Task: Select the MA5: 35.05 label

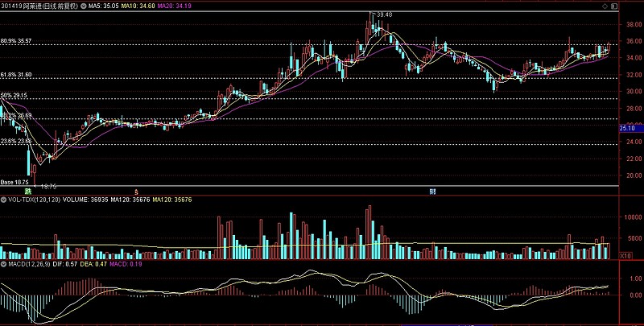Action: [x=105, y=6]
